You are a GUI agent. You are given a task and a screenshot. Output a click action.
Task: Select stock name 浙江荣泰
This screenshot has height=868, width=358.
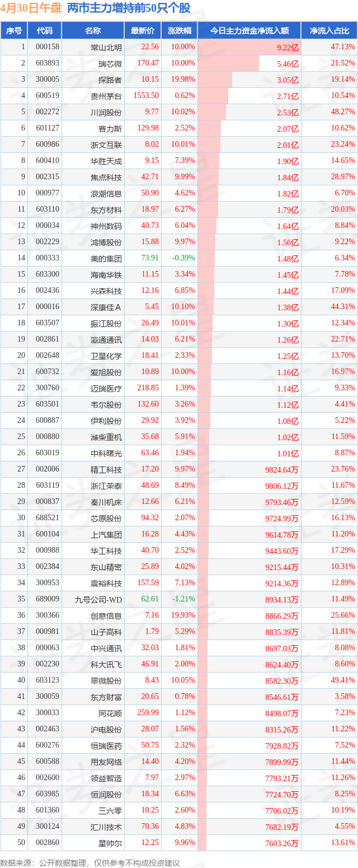coord(106,486)
